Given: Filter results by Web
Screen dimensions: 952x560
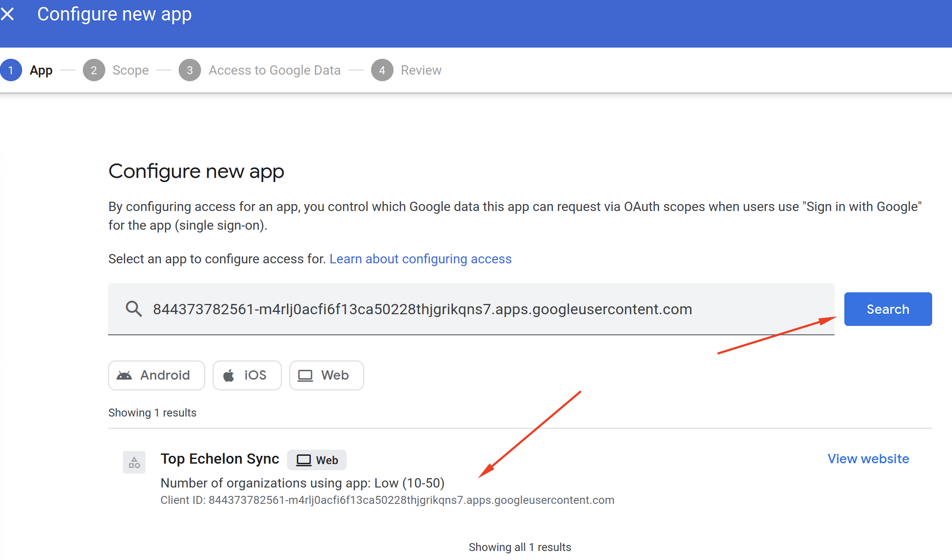Looking at the screenshot, I should tap(326, 375).
